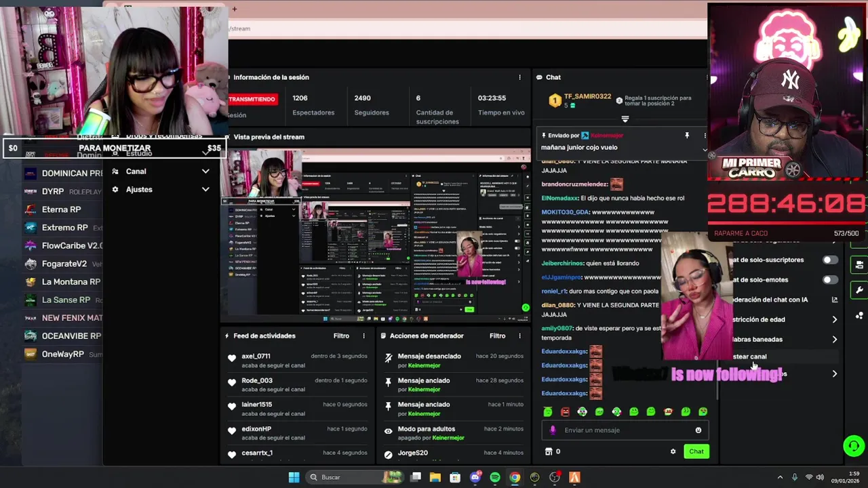
Task: Click the ban icon beside JorgeS20
Action: click(388, 454)
